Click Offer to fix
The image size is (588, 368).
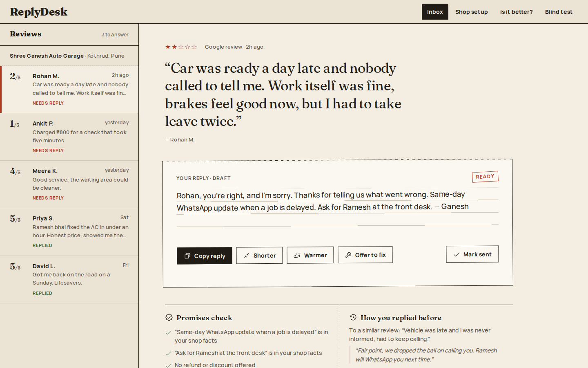click(365, 255)
